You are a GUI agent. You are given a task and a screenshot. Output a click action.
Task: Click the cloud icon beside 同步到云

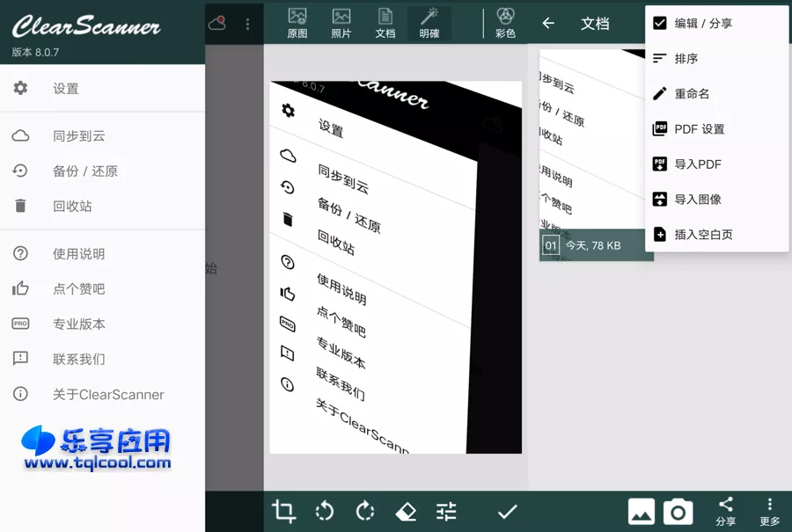coord(20,135)
